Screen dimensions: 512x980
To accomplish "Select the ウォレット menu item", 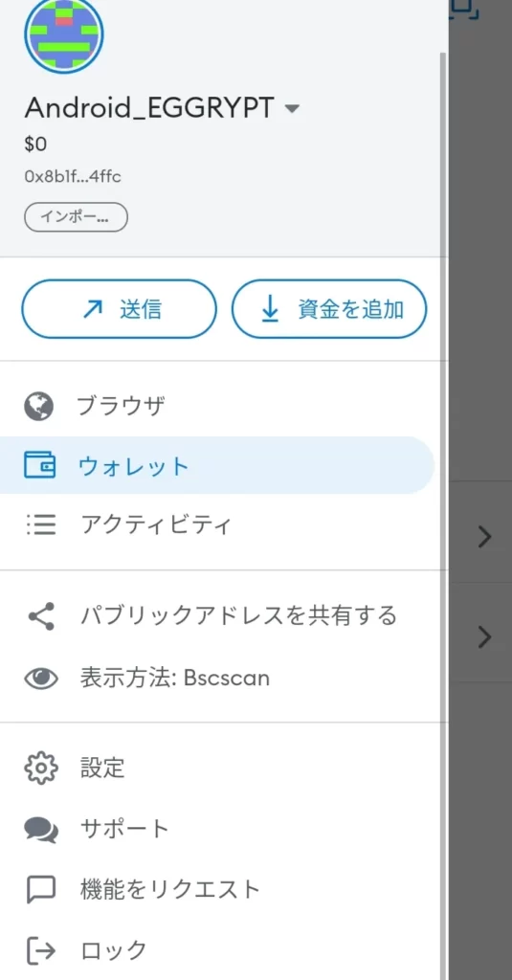I will (x=217, y=466).
